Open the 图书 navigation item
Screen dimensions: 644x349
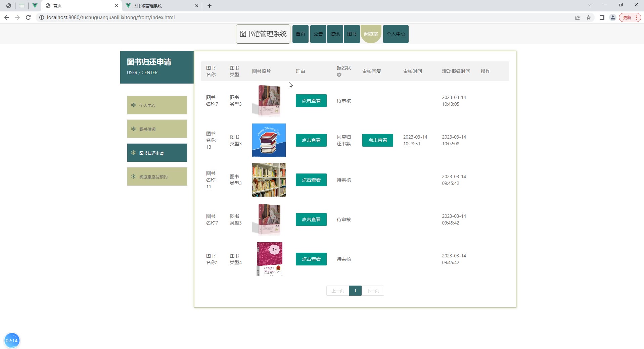pos(352,34)
